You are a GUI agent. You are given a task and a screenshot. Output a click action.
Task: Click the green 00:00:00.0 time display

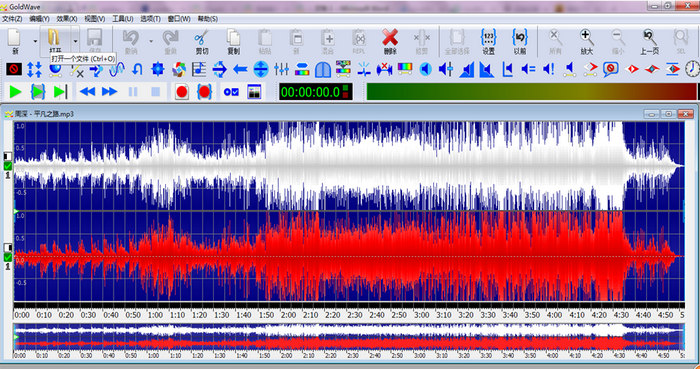(316, 92)
